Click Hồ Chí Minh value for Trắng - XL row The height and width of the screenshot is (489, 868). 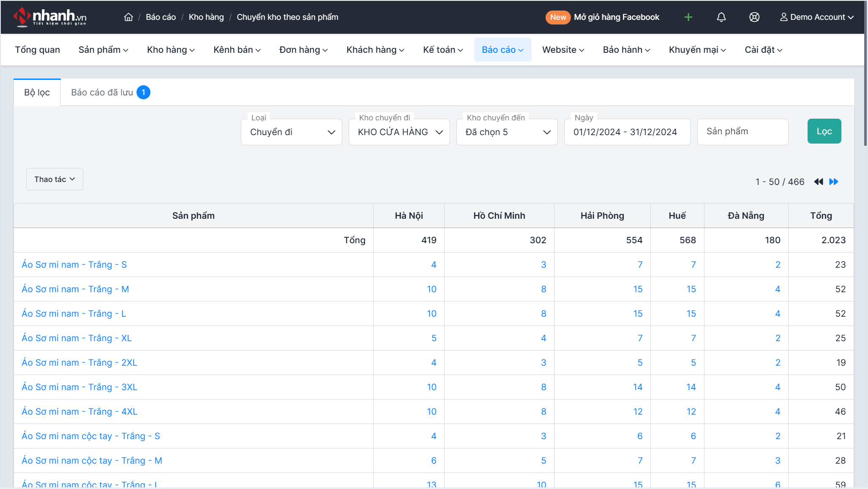(x=543, y=338)
